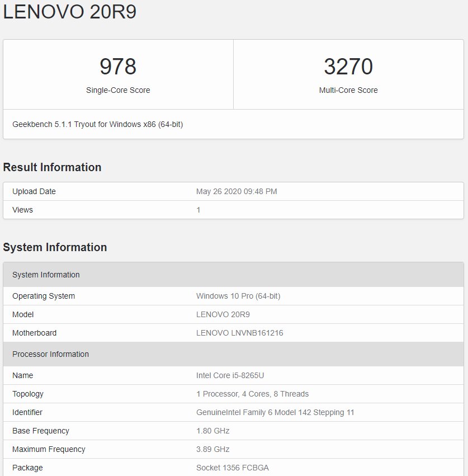Screen dimensions: 468x476
Task: Click the Topology row label
Action: 28,394
